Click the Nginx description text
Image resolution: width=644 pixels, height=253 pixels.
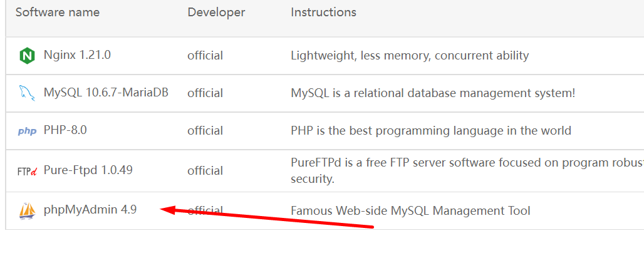pos(410,56)
